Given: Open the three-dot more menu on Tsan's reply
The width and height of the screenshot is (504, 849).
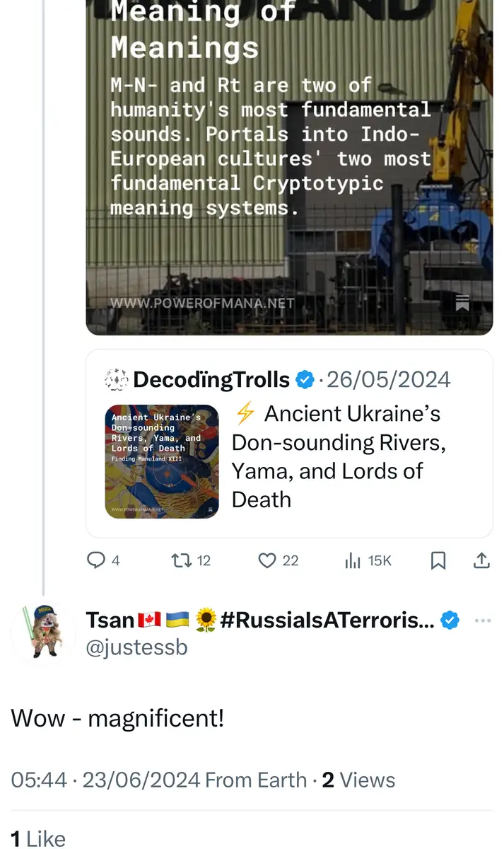Looking at the screenshot, I should coord(483,620).
